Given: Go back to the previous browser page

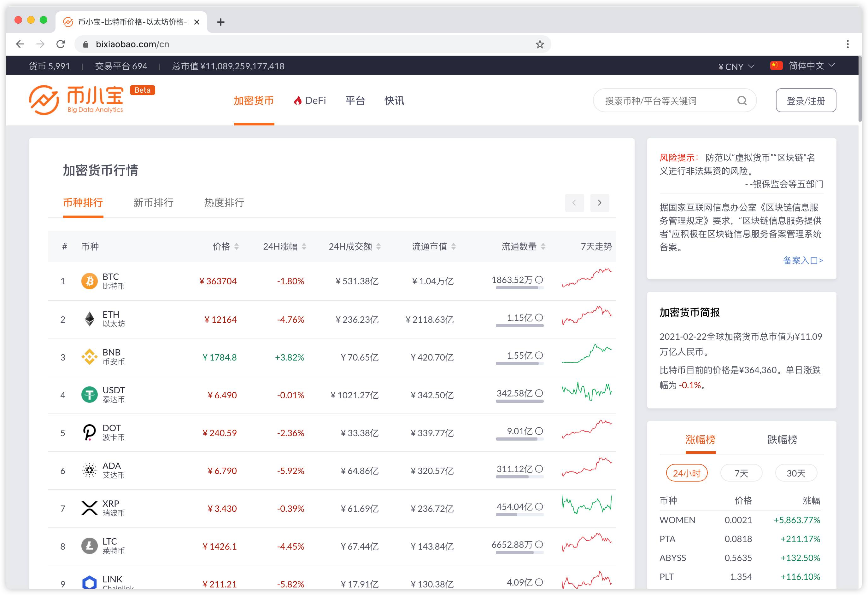Looking at the screenshot, I should [20, 44].
